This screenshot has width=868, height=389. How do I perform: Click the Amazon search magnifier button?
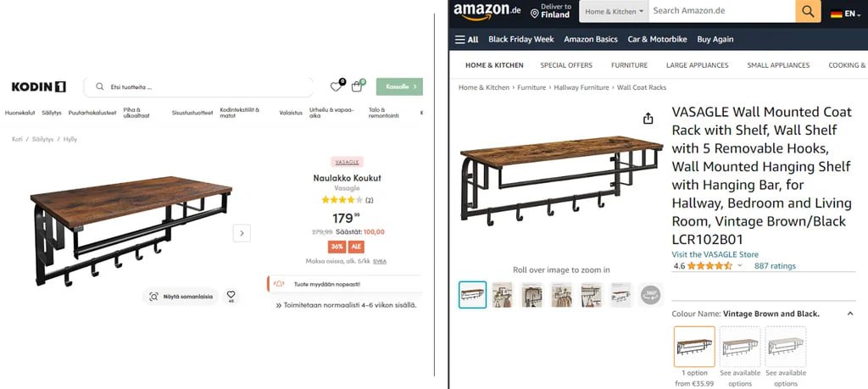pos(808,11)
